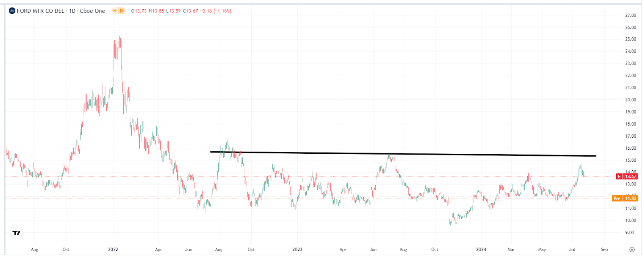Click the opening value O13.73 in legend
The image size is (644, 258).
139,11
